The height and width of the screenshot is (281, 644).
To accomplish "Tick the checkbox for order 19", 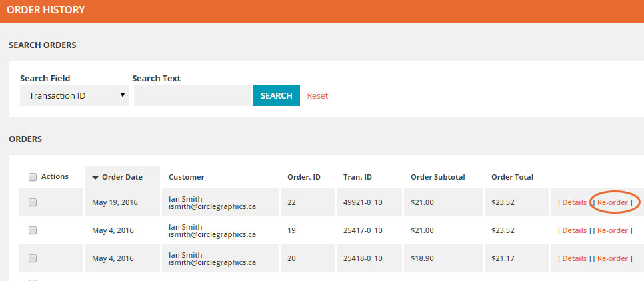I will click(33, 230).
